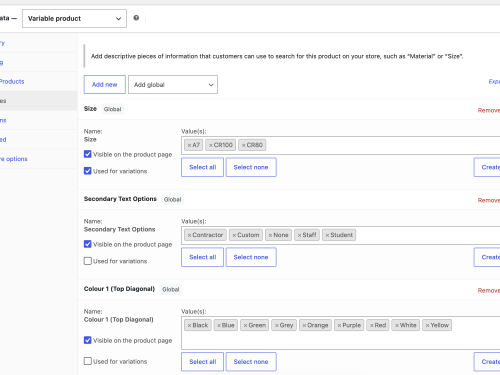
Task: Remove the Student value tag
Action: [327, 235]
